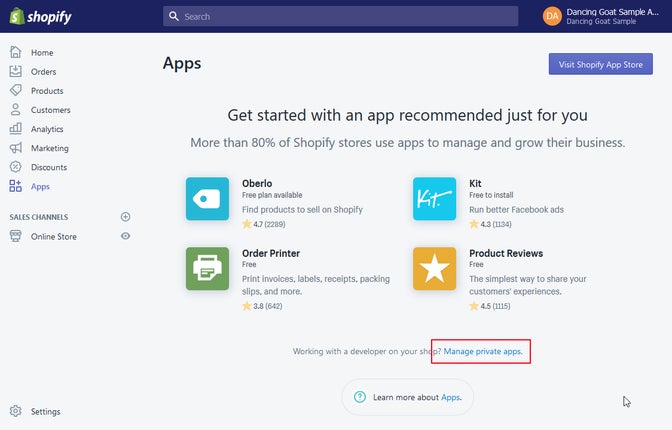The height and width of the screenshot is (430, 672).
Task: Click 'Free plan available' under Oberlo
Action: click(272, 195)
